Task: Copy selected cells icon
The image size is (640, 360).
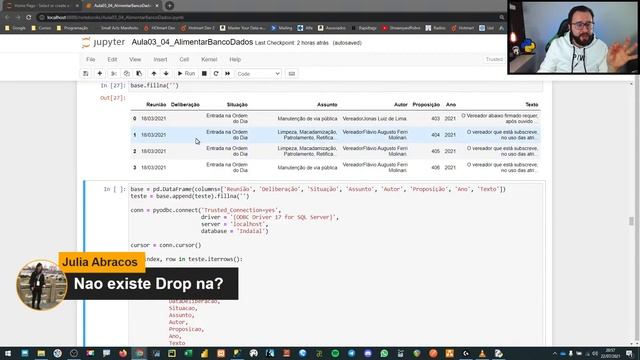Action: [x=127, y=73]
